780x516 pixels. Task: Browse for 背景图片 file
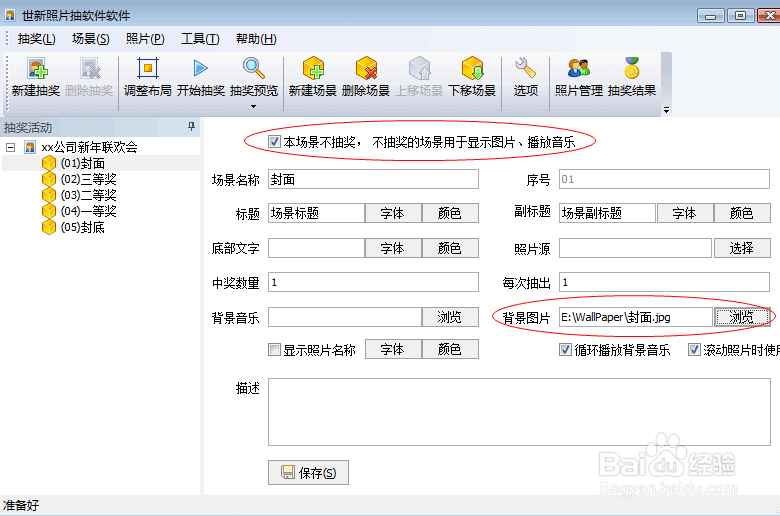click(x=742, y=317)
